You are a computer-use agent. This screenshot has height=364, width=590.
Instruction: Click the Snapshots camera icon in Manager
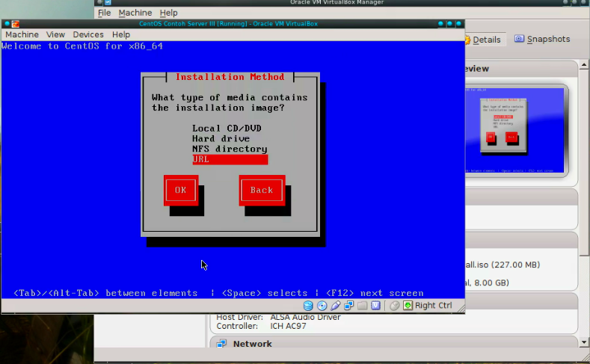519,39
